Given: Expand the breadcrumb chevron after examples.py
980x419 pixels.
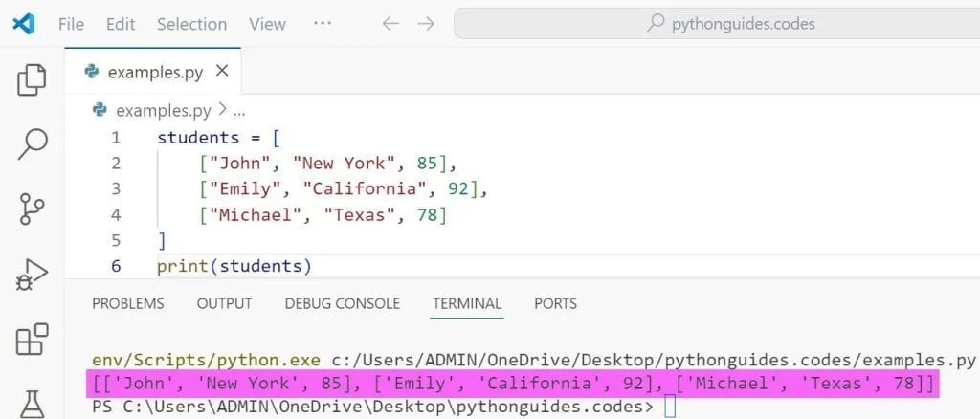Looking at the screenshot, I should pos(223,111).
